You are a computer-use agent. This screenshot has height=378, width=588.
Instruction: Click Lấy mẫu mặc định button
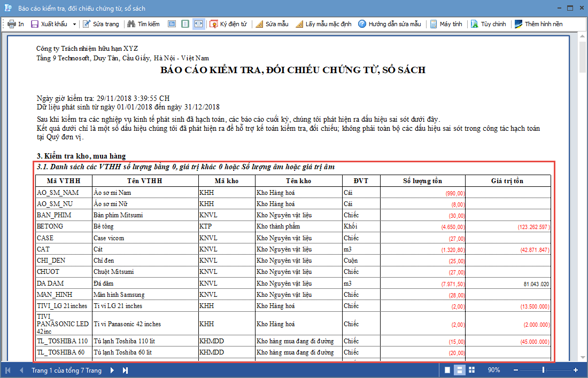(x=323, y=24)
